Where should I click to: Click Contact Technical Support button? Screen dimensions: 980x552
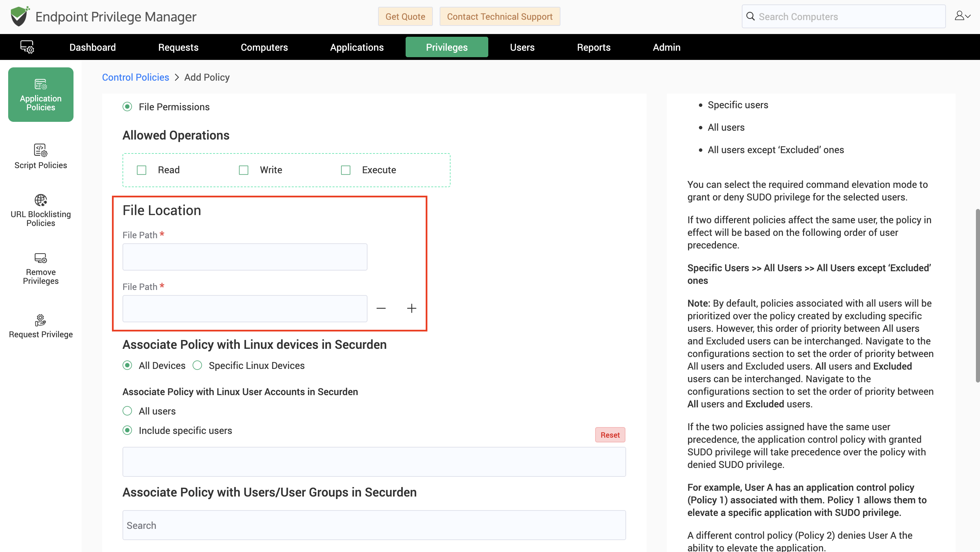[500, 16]
